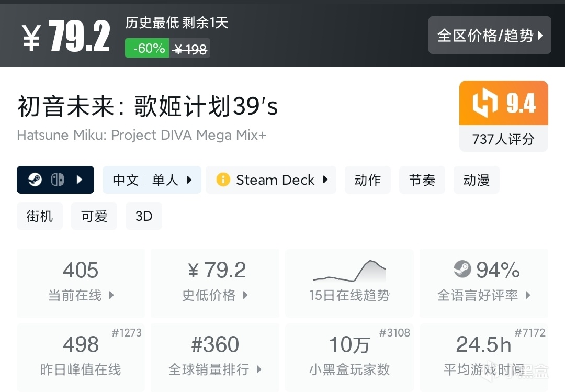The width and height of the screenshot is (565, 392).
Task: Click the Steam Deck info icon
Action: (x=223, y=180)
